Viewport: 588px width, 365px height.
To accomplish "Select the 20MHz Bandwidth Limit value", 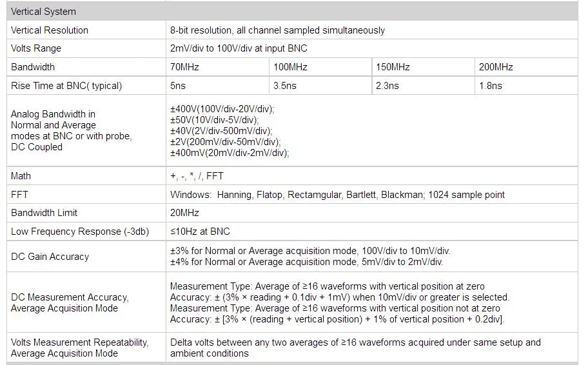I will click(184, 213).
